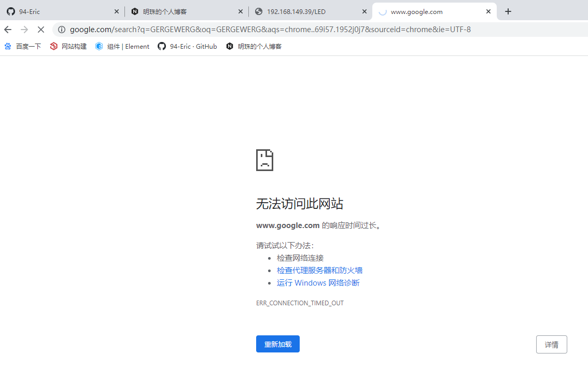Close the 94-Eric tab
This screenshot has height=368, width=588.
click(116, 11)
